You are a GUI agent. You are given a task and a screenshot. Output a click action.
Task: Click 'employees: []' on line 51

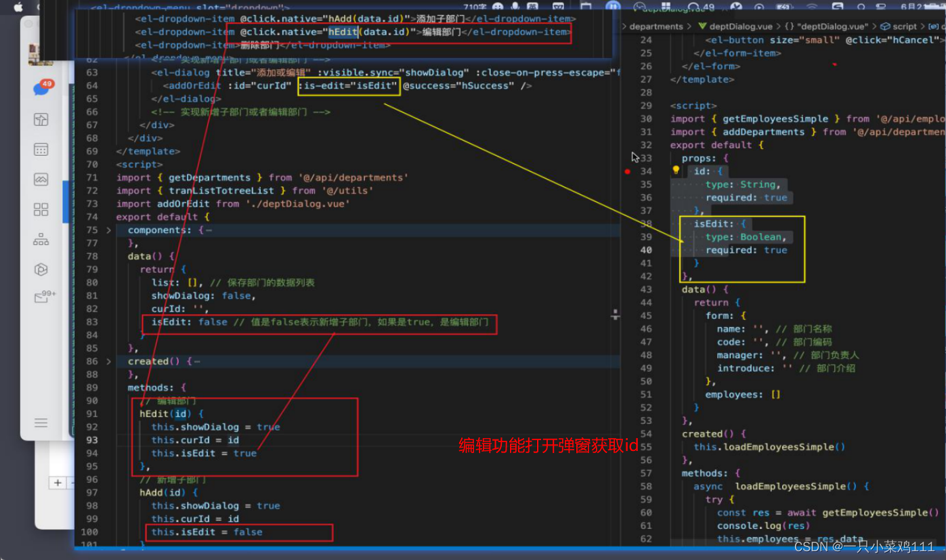(743, 394)
